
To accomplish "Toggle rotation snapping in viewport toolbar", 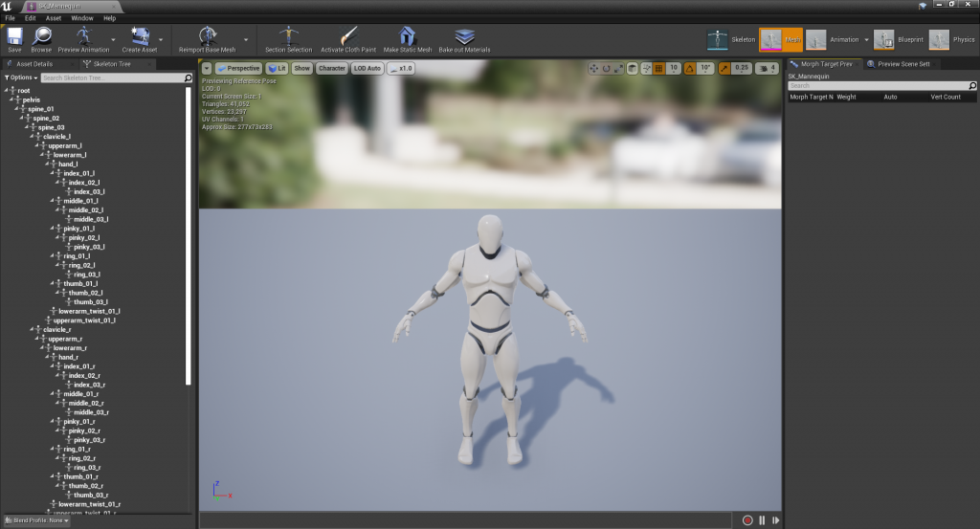I will (x=690, y=68).
